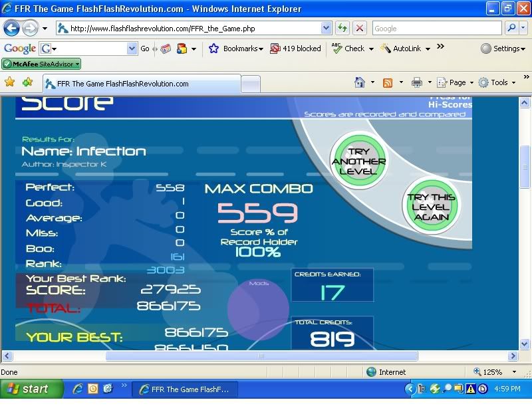This screenshot has width=532, height=418.
Task: Click the search magnifier icon
Action: pos(511,29)
